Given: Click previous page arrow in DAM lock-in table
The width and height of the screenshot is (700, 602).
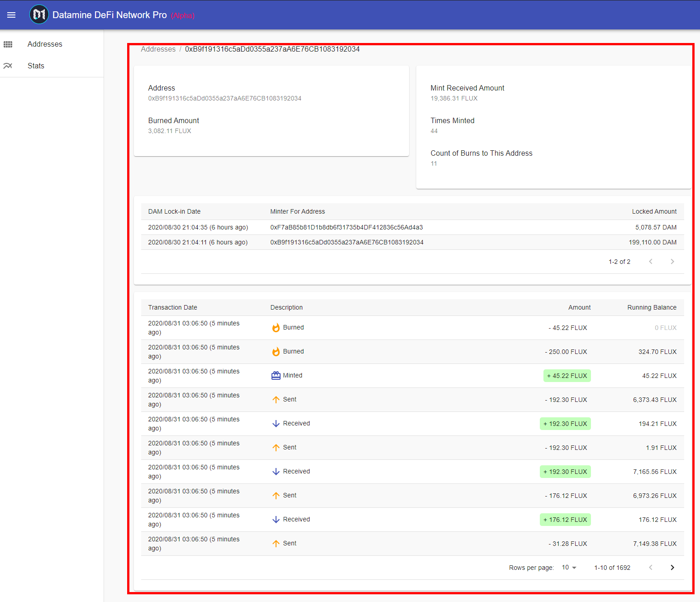Looking at the screenshot, I should [x=650, y=262].
